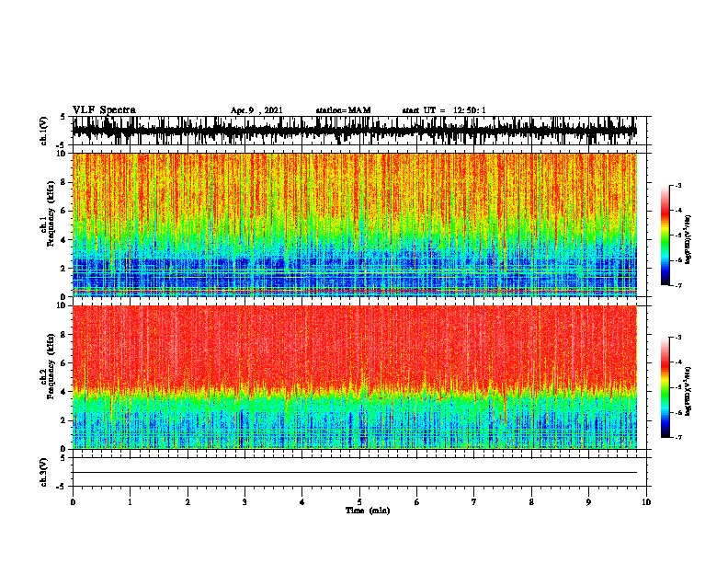Viewport: 728px width, 563px height.
Task: Click time axis tick label "9"
Action: (588, 502)
